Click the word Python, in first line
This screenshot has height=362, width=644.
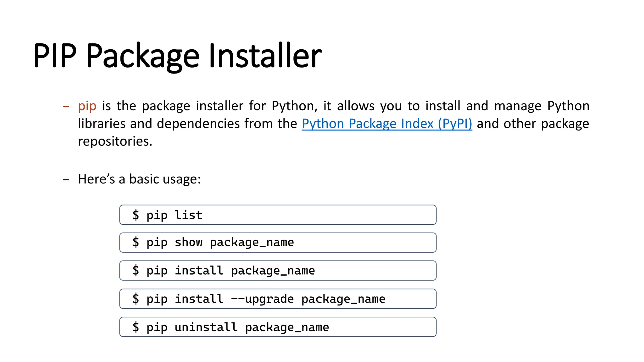pos(294,106)
